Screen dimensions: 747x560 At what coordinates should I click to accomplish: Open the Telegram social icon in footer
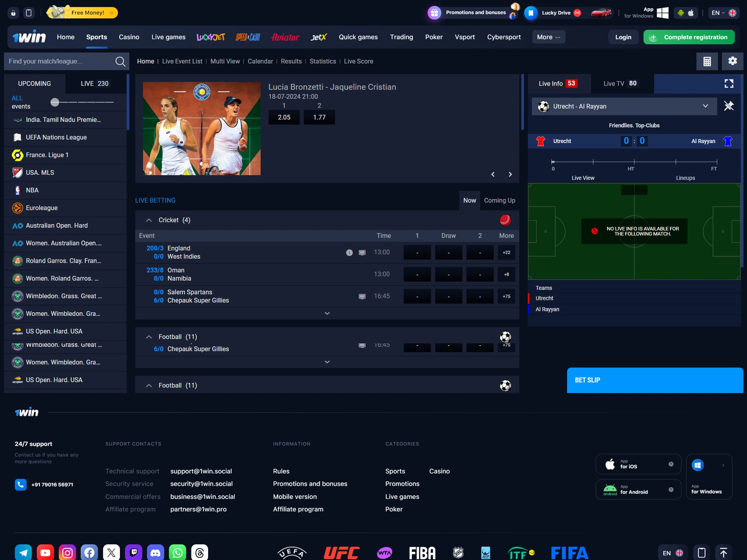click(x=23, y=552)
